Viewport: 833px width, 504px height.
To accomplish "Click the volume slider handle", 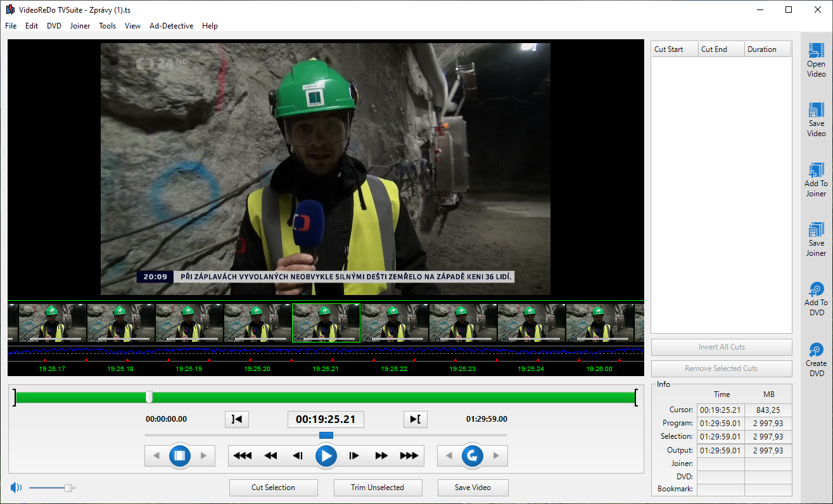I will coord(68,488).
